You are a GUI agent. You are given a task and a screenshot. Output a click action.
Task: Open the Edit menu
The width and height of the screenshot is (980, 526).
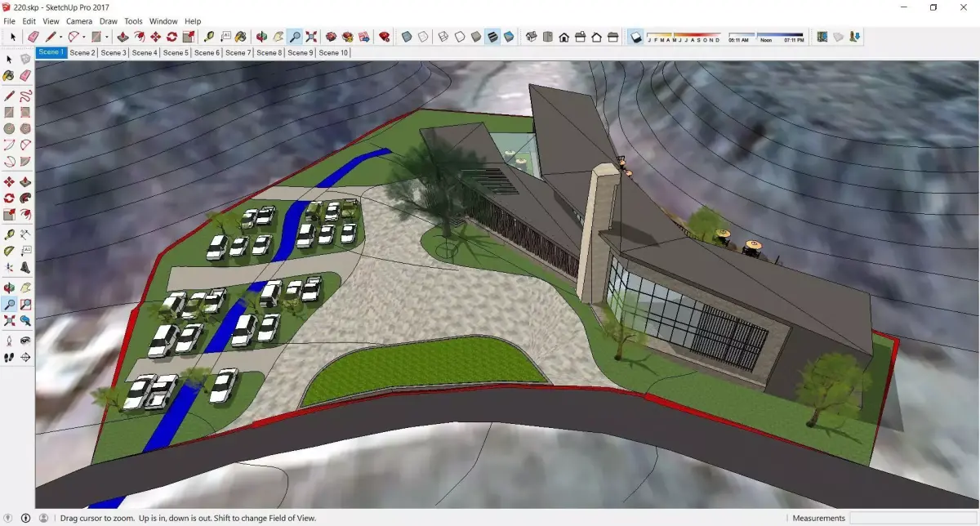[x=29, y=21]
